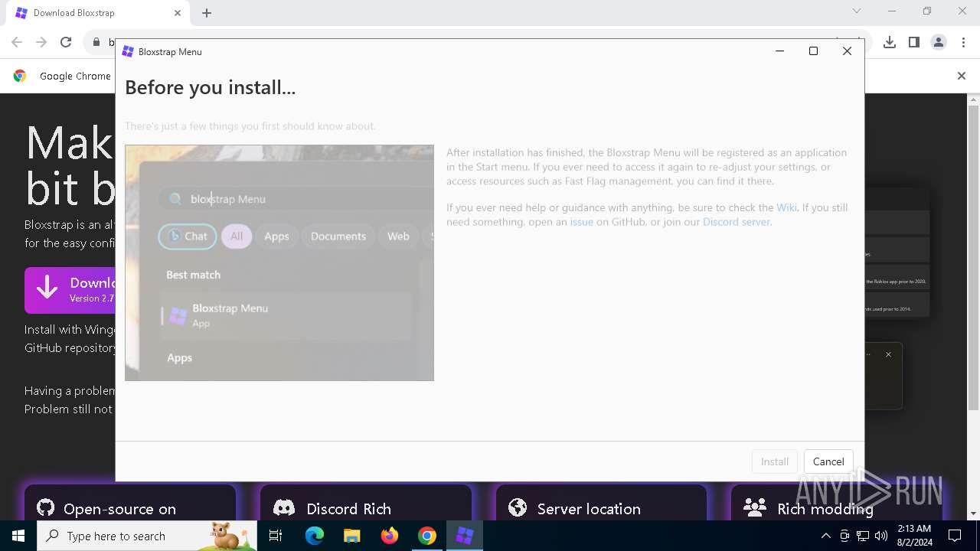
Task: Open Task View from taskbar
Action: [276, 536]
